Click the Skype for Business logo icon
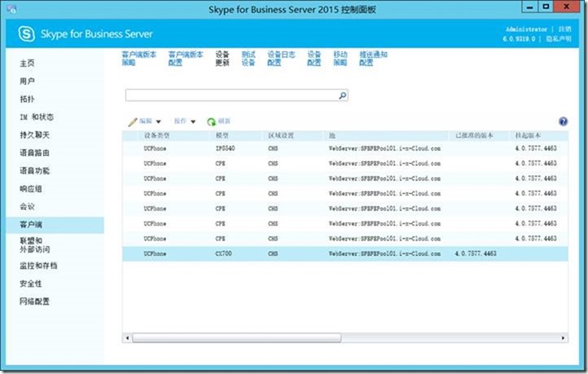This screenshot has height=374, width=588. [x=26, y=34]
